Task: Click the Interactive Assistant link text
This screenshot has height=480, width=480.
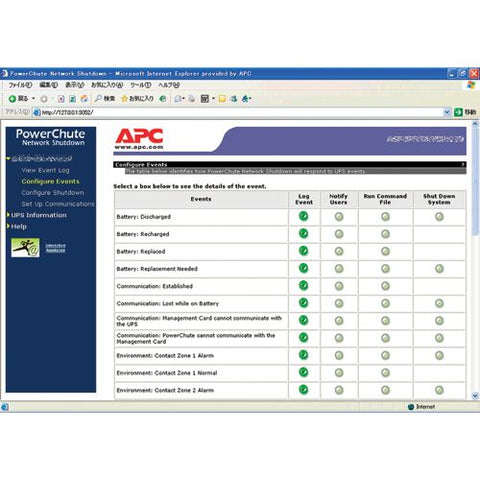Action: click(56, 248)
